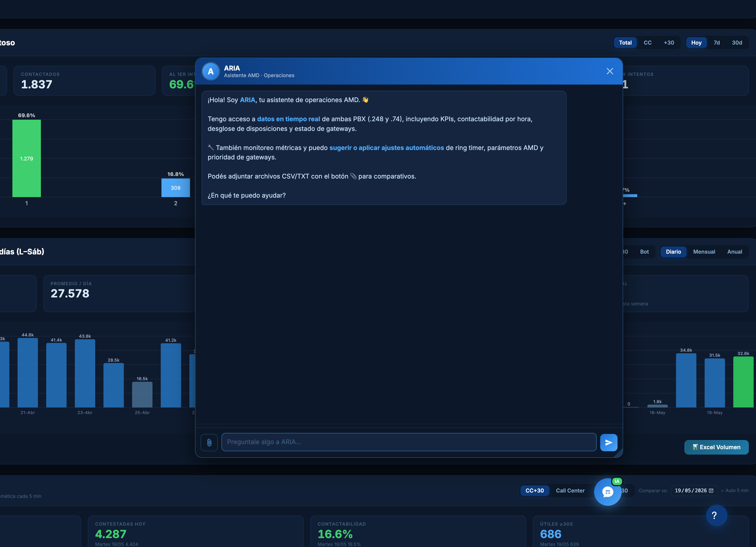
Task: Click the 41.4k volume bar
Action: pyautogui.click(x=56, y=375)
